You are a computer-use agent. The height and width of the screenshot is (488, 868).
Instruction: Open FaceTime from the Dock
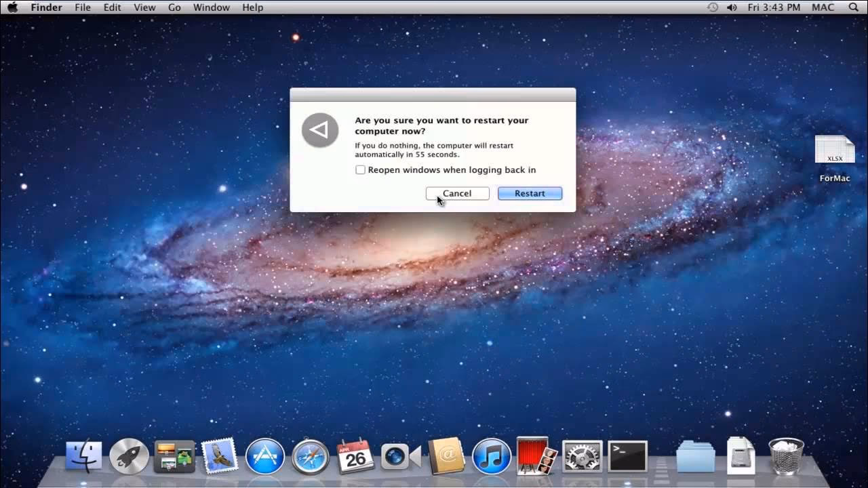pyautogui.click(x=400, y=456)
